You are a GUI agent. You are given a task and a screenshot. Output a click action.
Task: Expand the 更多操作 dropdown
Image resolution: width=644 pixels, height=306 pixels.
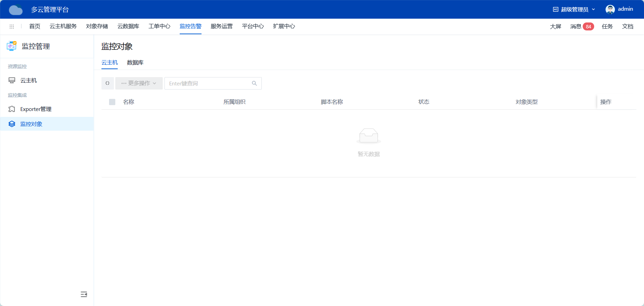click(x=139, y=83)
